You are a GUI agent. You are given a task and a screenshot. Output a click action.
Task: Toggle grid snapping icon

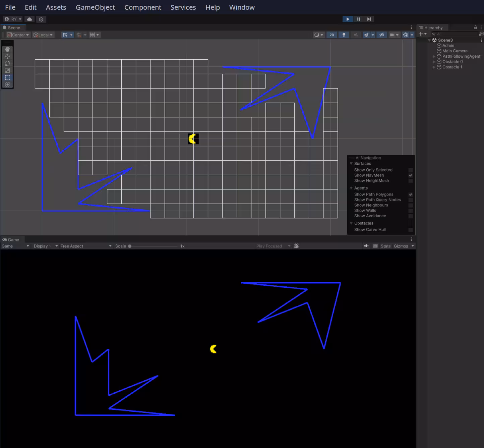(x=79, y=35)
